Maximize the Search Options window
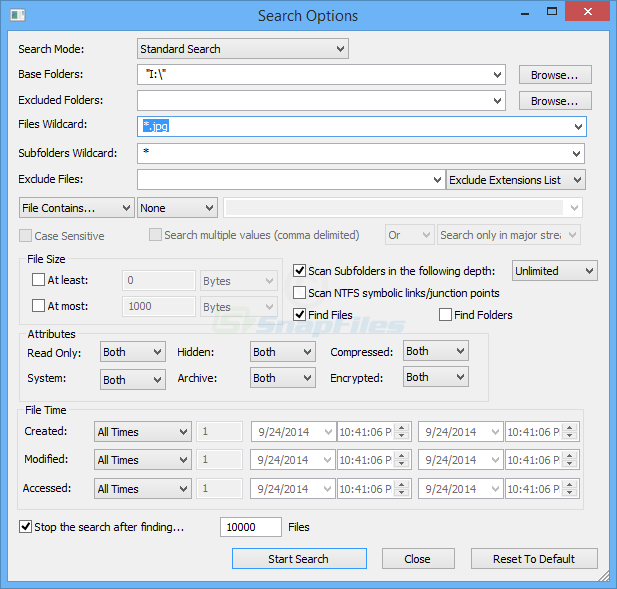The width and height of the screenshot is (617, 589). point(552,12)
